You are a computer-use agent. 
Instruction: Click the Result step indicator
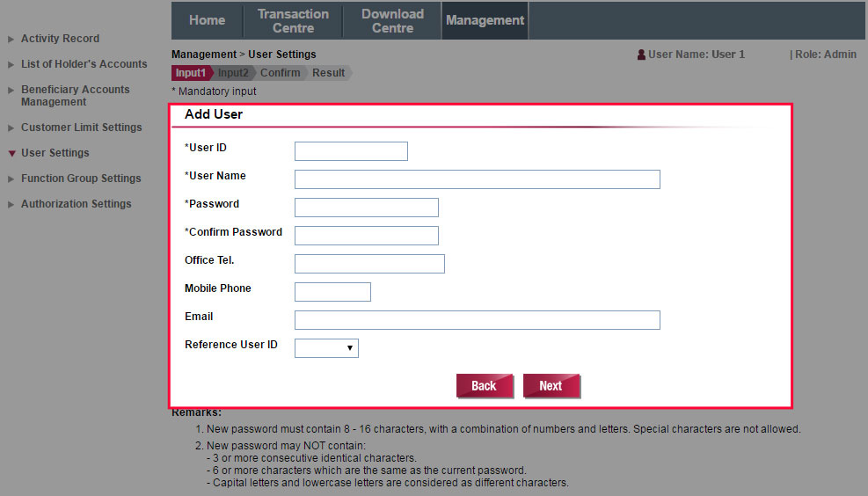pos(328,73)
